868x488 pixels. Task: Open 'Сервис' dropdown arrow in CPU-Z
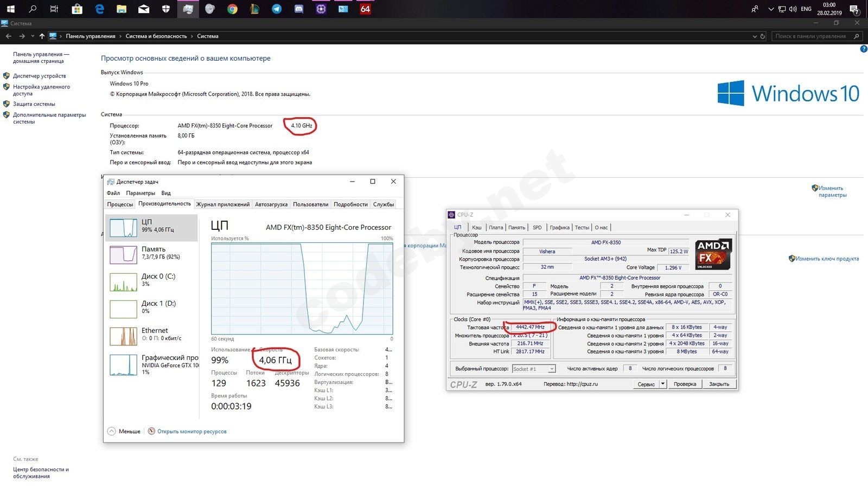point(663,384)
